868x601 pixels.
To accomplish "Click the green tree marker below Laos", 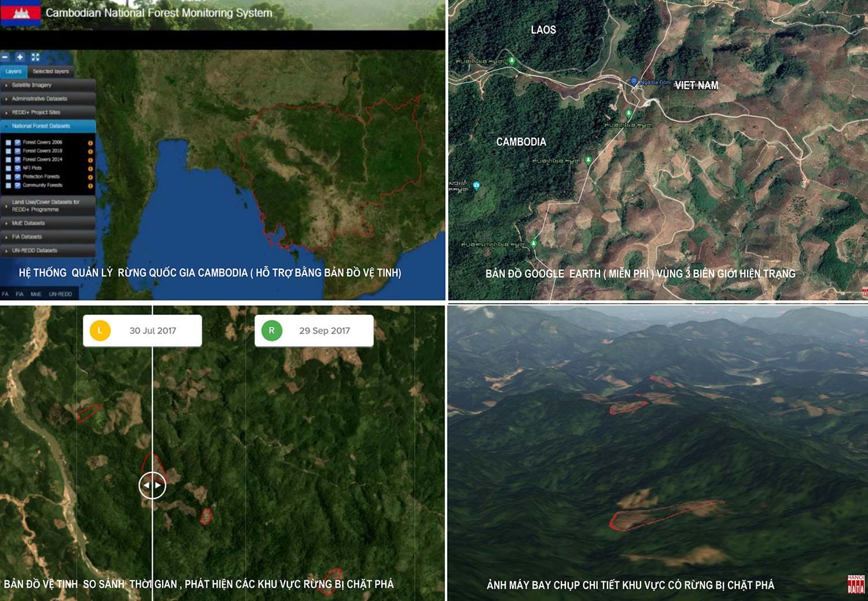I will coord(512,61).
